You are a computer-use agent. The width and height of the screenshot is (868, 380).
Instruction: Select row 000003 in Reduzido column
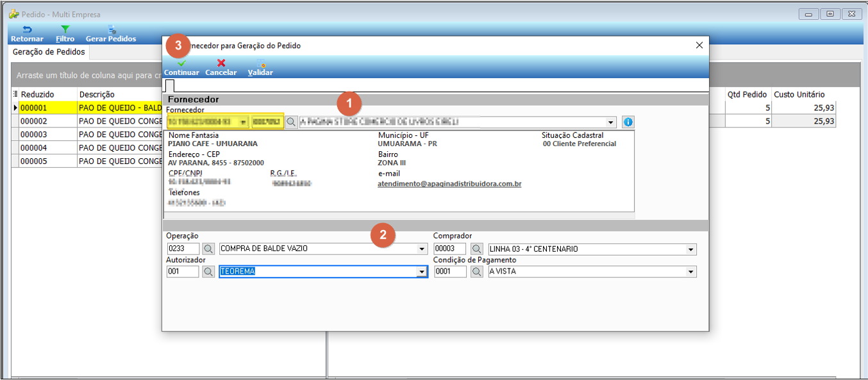point(48,135)
